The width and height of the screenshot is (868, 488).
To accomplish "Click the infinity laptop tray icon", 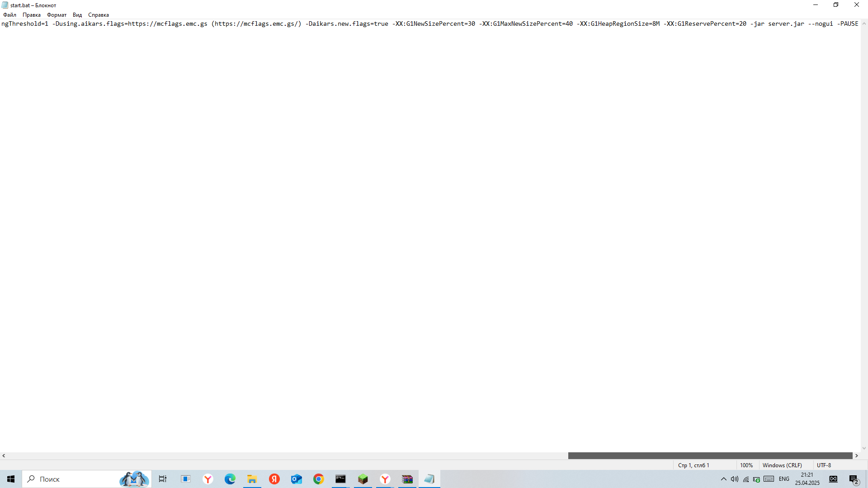I will click(833, 479).
